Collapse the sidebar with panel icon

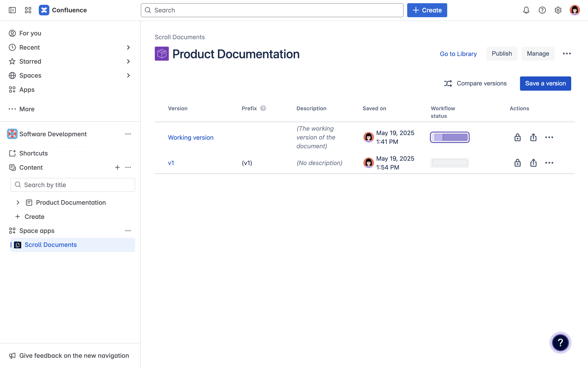[12, 10]
